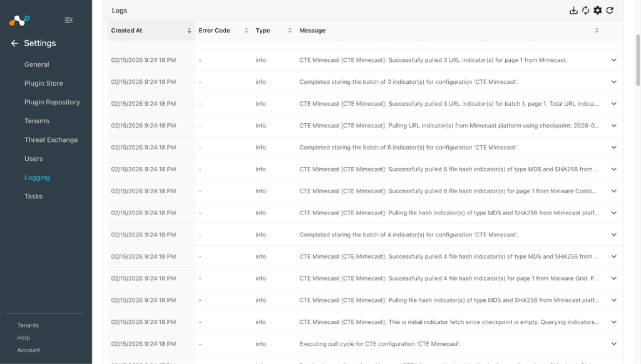Screen dimensions: 641x364
Task: Click the Netskope logo icon
Action: [19, 20]
